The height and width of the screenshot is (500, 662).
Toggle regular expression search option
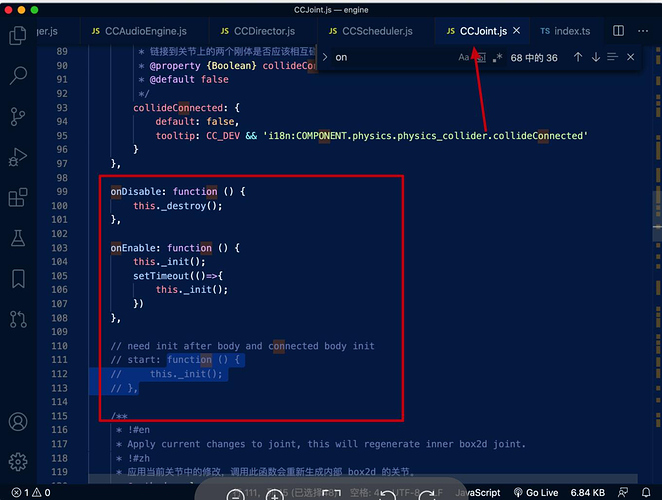497,57
